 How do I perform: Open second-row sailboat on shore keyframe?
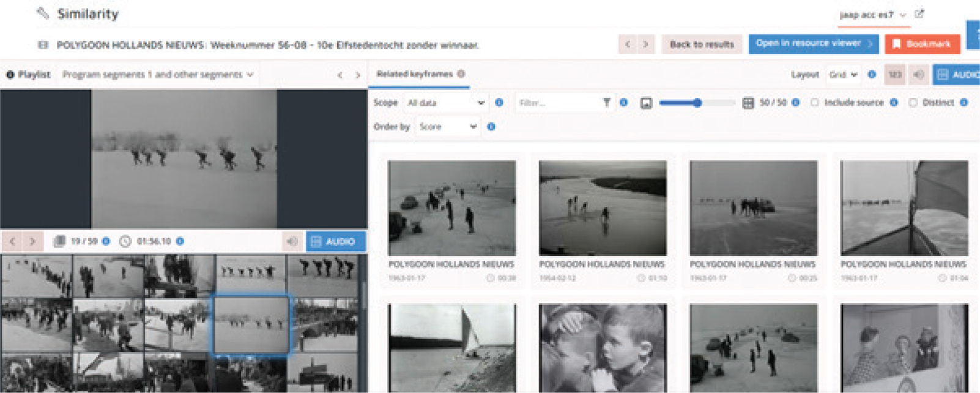452,348
